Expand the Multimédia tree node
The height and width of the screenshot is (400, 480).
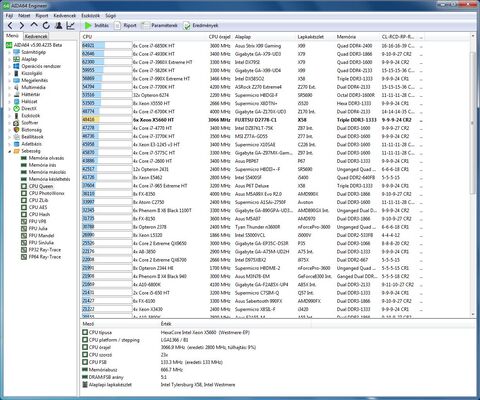point(9,88)
